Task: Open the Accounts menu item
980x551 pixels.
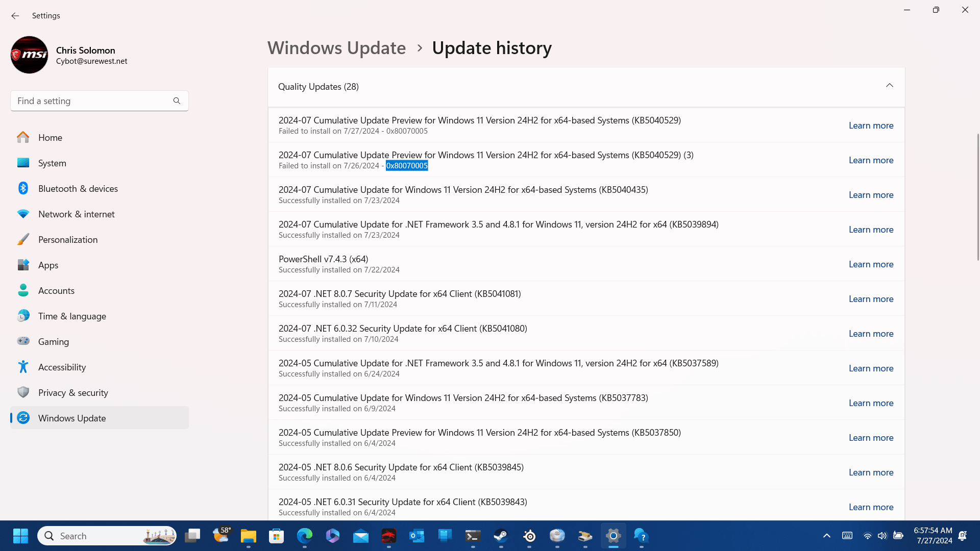Action: (x=56, y=290)
